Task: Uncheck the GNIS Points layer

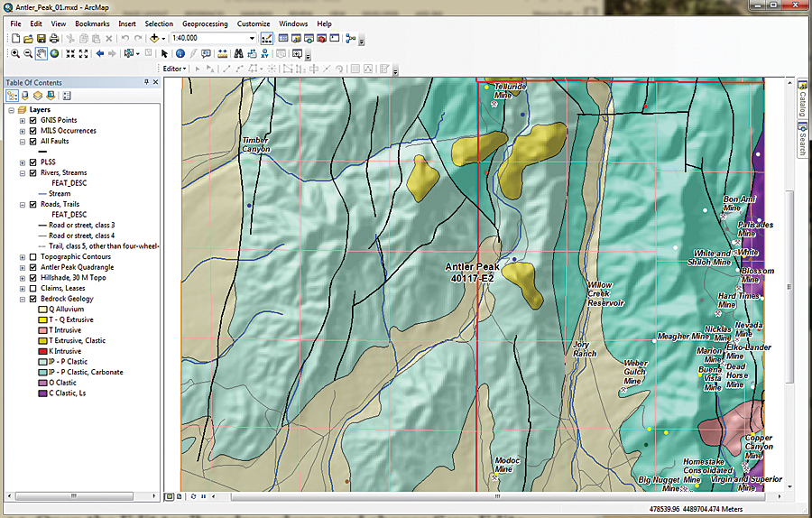Action: 33,120
